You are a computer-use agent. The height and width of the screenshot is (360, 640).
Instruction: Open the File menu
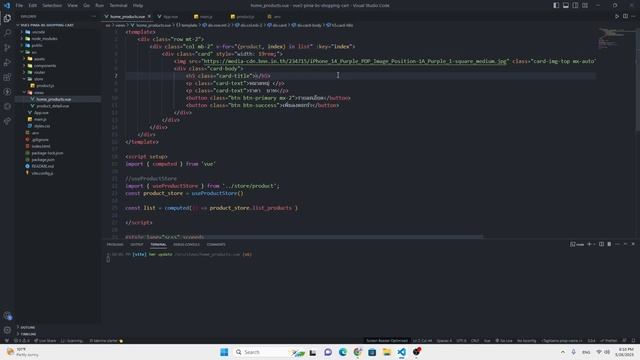point(19,5)
